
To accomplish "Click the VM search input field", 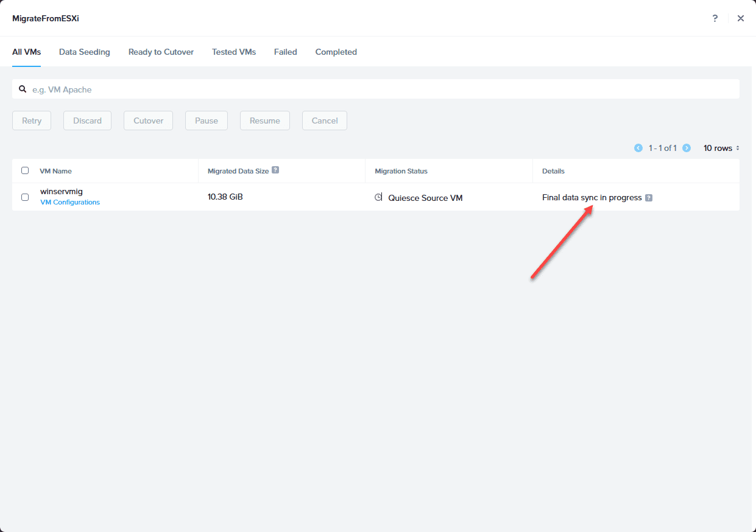I will pyautogui.click(x=376, y=89).
